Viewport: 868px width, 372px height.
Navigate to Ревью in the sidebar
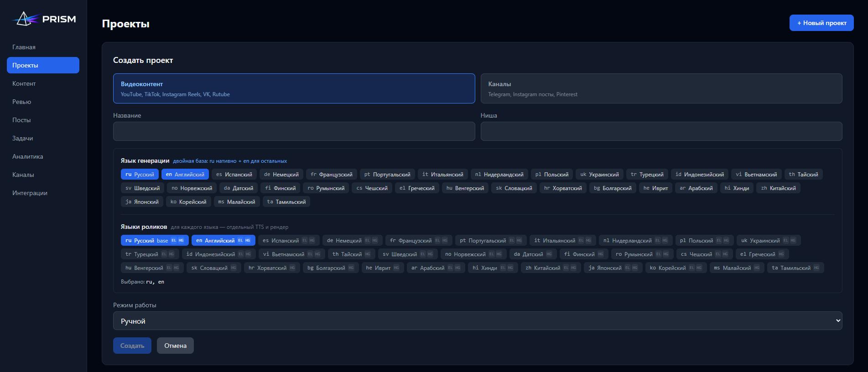pos(43,102)
